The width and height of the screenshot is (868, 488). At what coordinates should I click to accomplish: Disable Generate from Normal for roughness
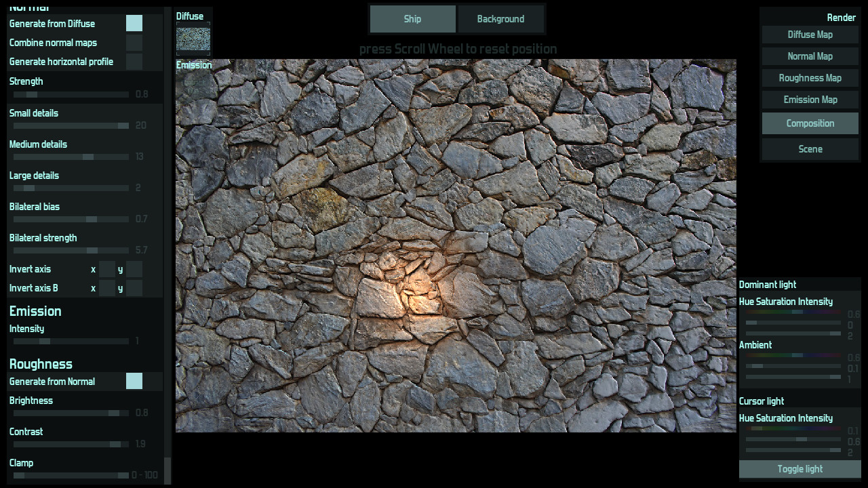pos(134,381)
